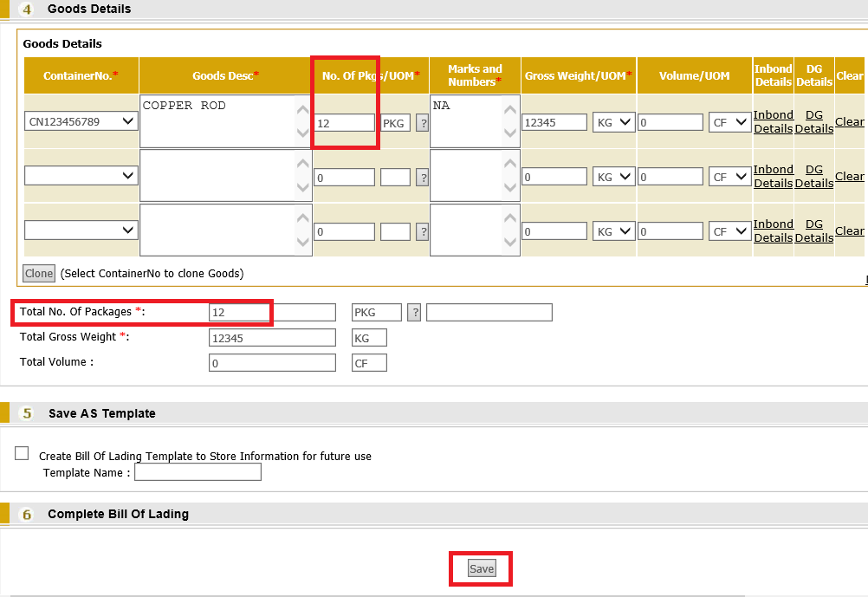Open empty ContainerNo dropdown in second row
This screenshot has height=597, width=868.
pos(81,176)
